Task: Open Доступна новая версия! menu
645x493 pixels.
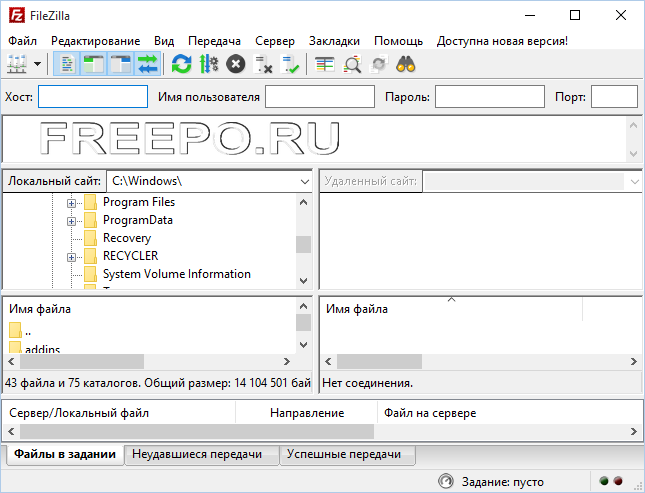Action: point(502,41)
